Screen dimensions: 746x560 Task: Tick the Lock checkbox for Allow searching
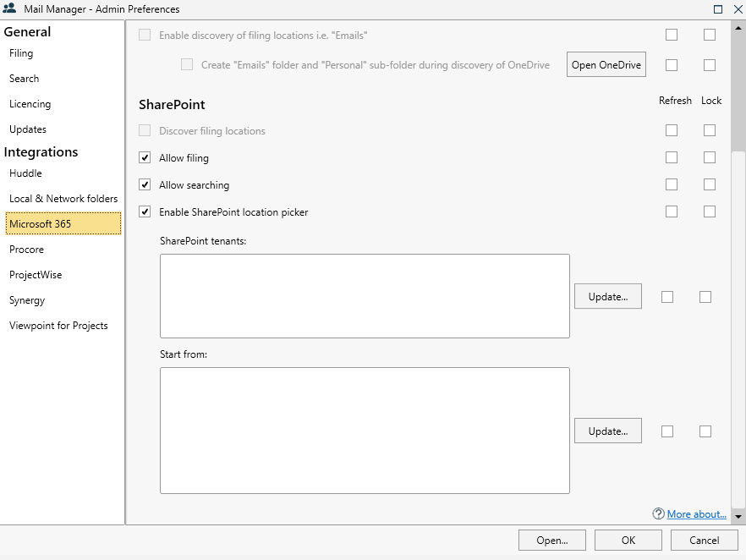pos(709,184)
